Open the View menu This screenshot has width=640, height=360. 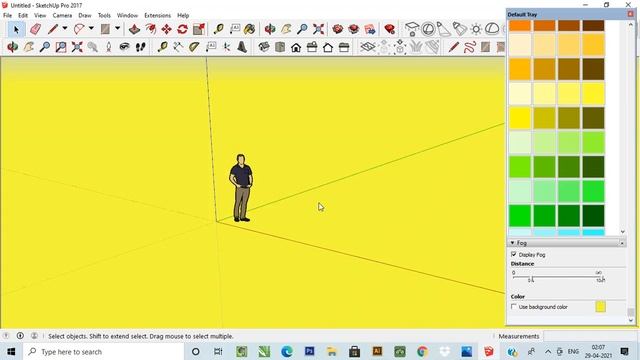pos(40,16)
